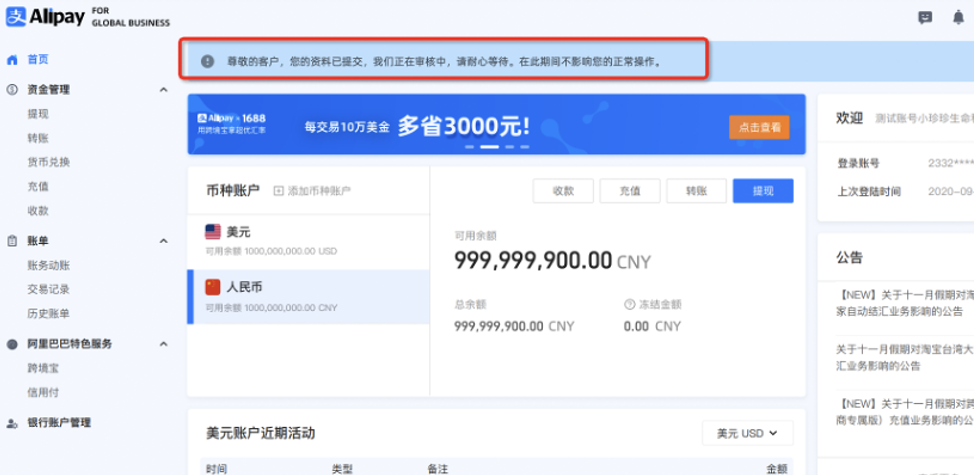
Task: Click the 金额 column header
Action: coord(777,469)
